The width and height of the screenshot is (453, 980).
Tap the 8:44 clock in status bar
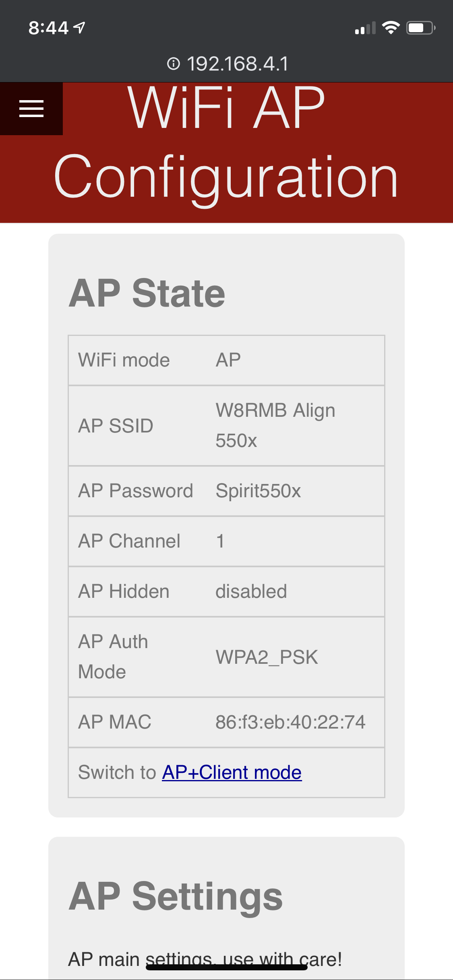48,28
